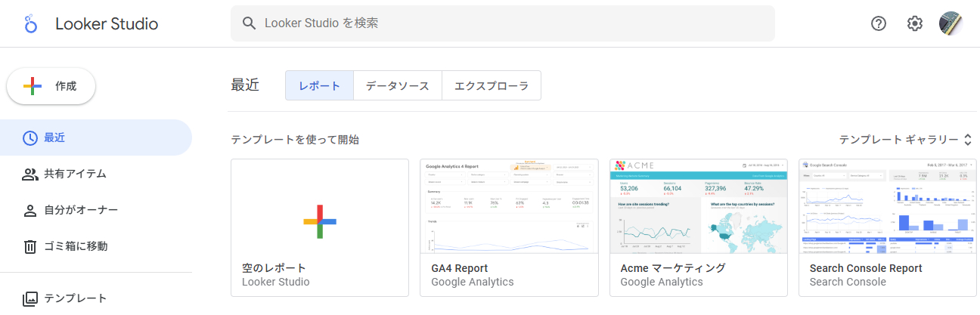This screenshot has width=980, height=315.
Task: Open テンプレート in the sidebar
Action: pyautogui.click(x=96, y=298)
